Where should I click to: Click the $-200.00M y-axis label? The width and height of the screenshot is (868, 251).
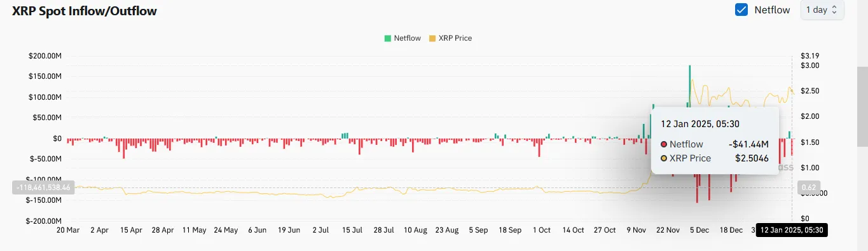43,220
